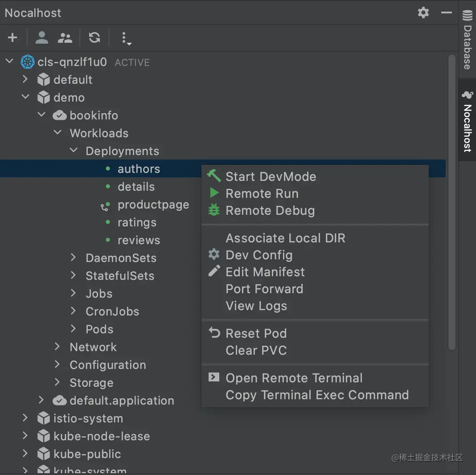
Task: Click the default namespace cube icon
Action: pos(43,79)
